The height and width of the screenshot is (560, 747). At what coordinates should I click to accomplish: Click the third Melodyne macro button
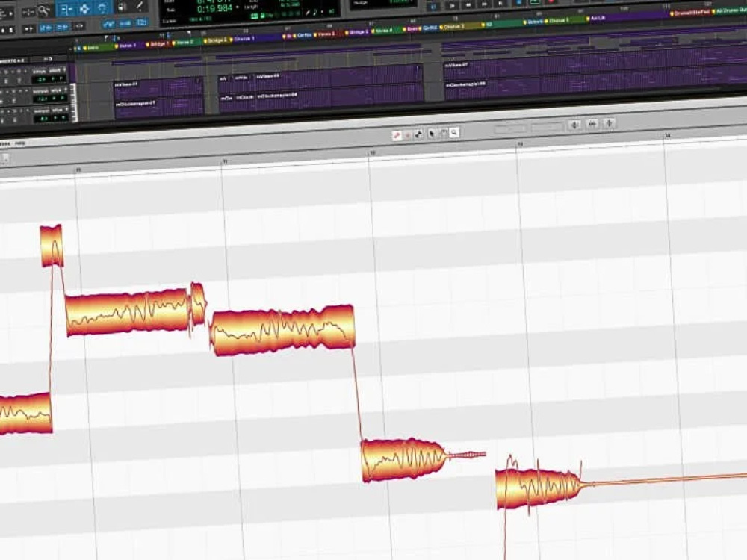pos(609,123)
